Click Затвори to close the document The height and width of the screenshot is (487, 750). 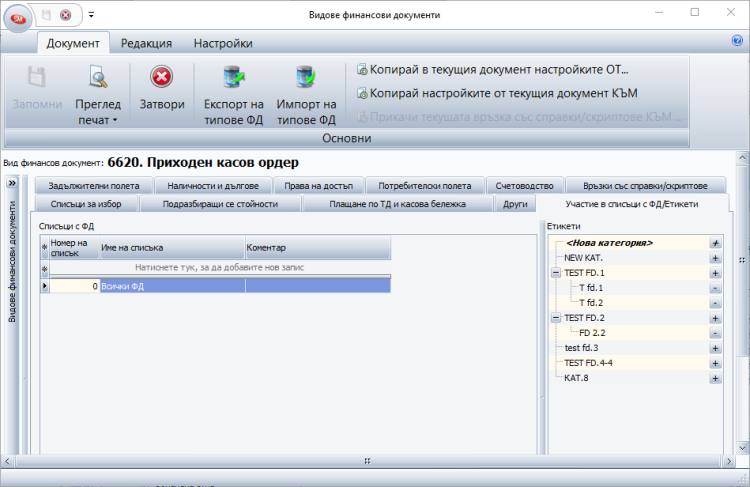(162, 89)
